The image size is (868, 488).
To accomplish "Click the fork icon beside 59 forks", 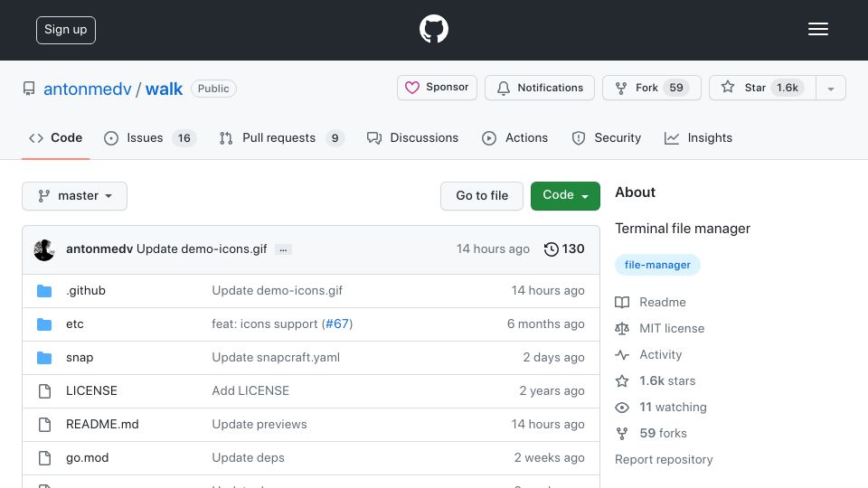I will (622, 434).
